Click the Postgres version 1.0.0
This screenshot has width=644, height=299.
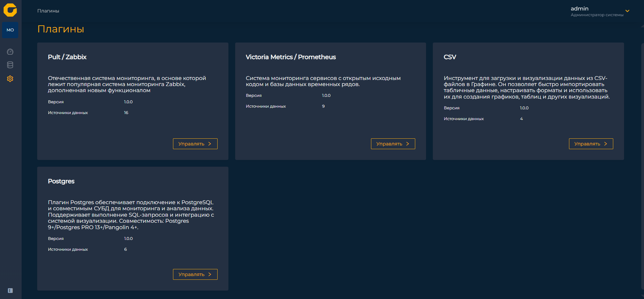point(128,239)
